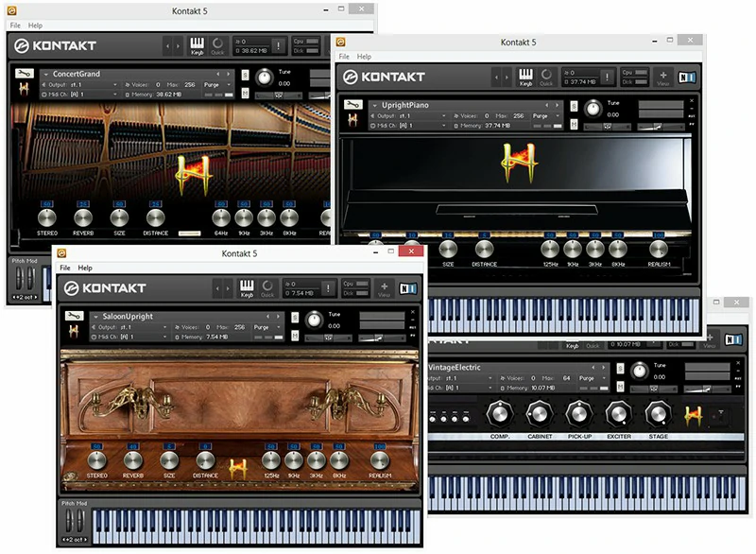Open File menu in UprightPiano Kontakt window

click(x=344, y=57)
